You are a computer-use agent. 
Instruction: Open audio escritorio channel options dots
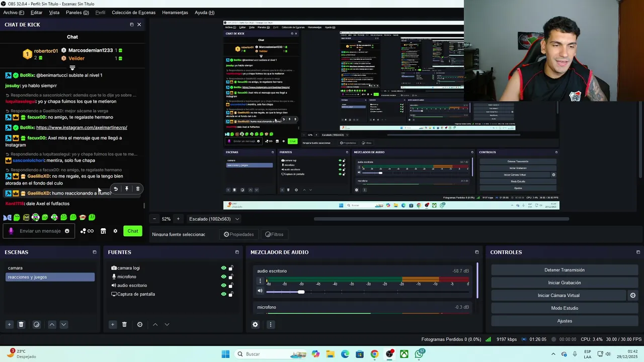tap(260, 281)
